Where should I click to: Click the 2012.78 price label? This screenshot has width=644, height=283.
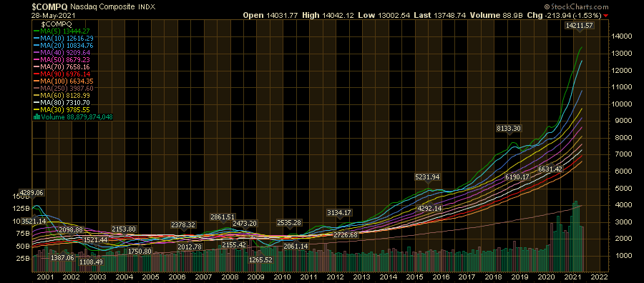(190, 247)
